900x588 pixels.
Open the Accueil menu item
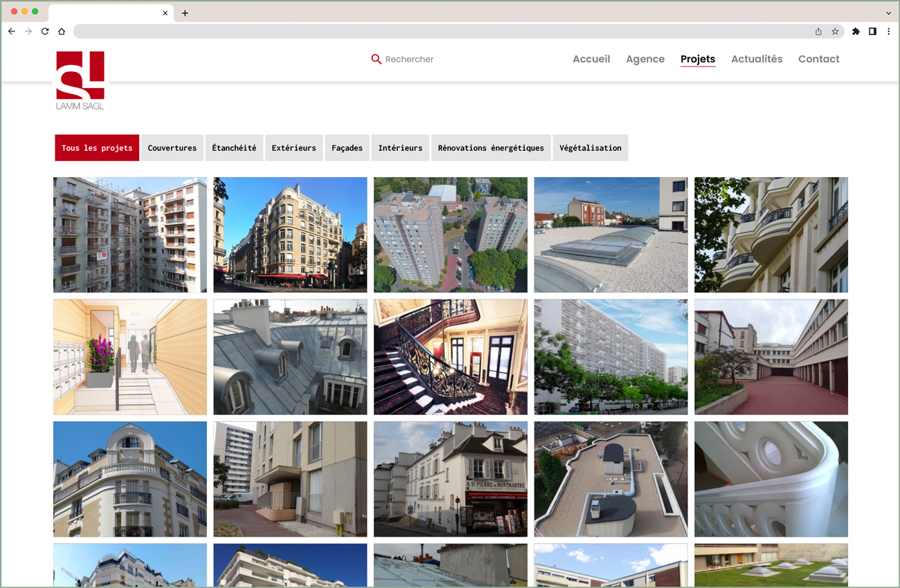591,59
